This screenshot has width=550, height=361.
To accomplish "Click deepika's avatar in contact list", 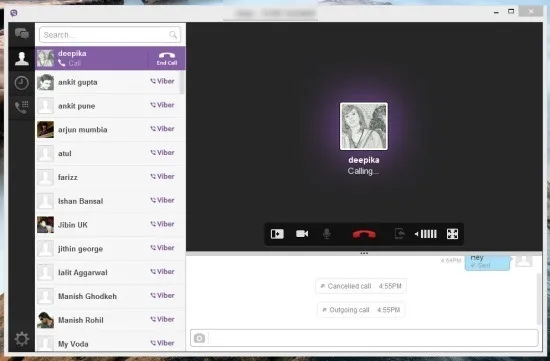I will click(x=46, y=58).
